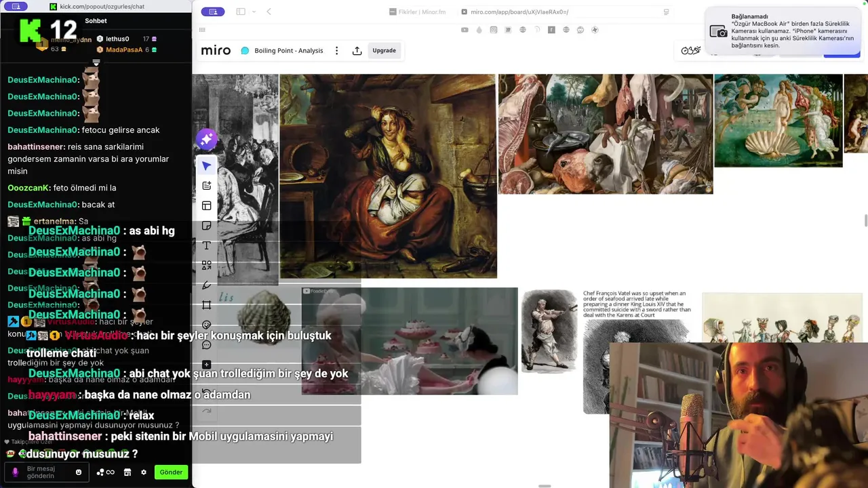Open the emoji picker in chat input
The height and width of the screenshot is (488, 868).
(79, 472)
